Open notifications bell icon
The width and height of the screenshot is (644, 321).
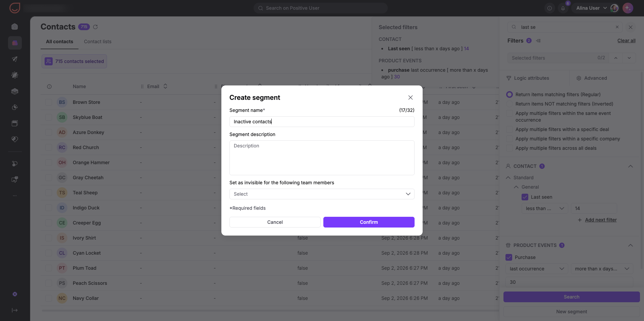pos(563,8)
